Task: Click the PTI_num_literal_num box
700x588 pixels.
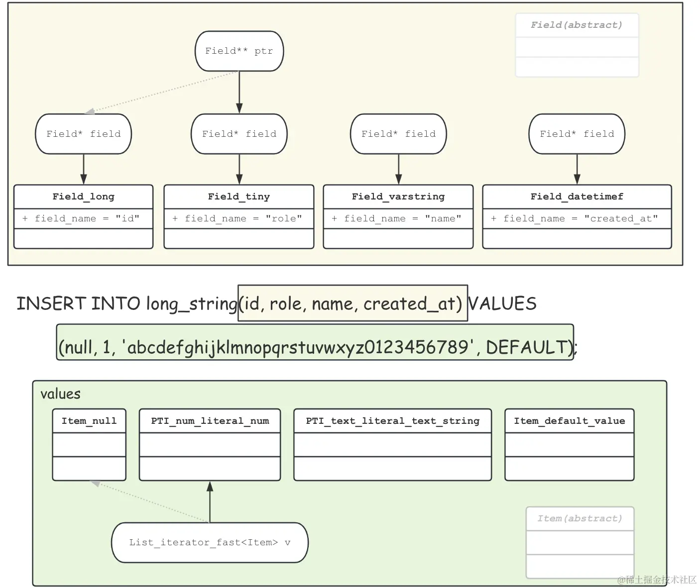Action: click(x=209, y=444)
